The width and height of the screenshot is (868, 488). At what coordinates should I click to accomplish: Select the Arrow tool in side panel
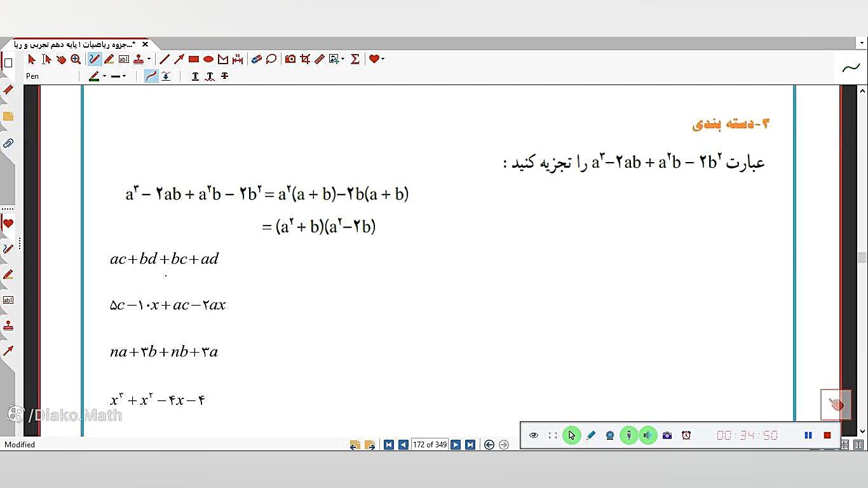8,351
